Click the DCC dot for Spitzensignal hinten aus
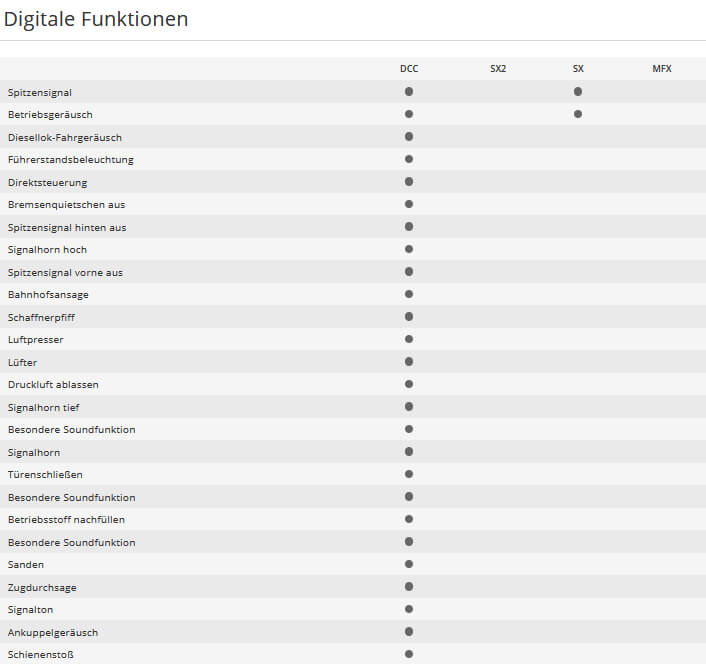 pyautogui.click(x=409, y=227)
